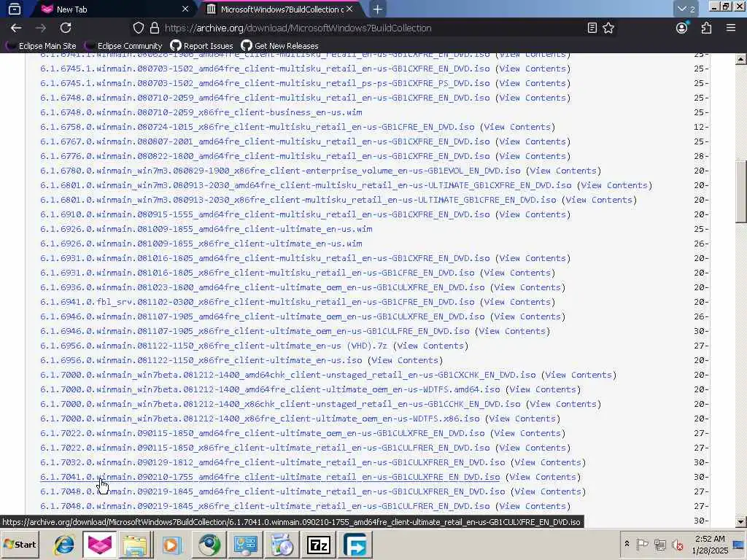Open the account profile icon
Image resolution: width=747 pixels, height=560 pixels.
(682, 28)
